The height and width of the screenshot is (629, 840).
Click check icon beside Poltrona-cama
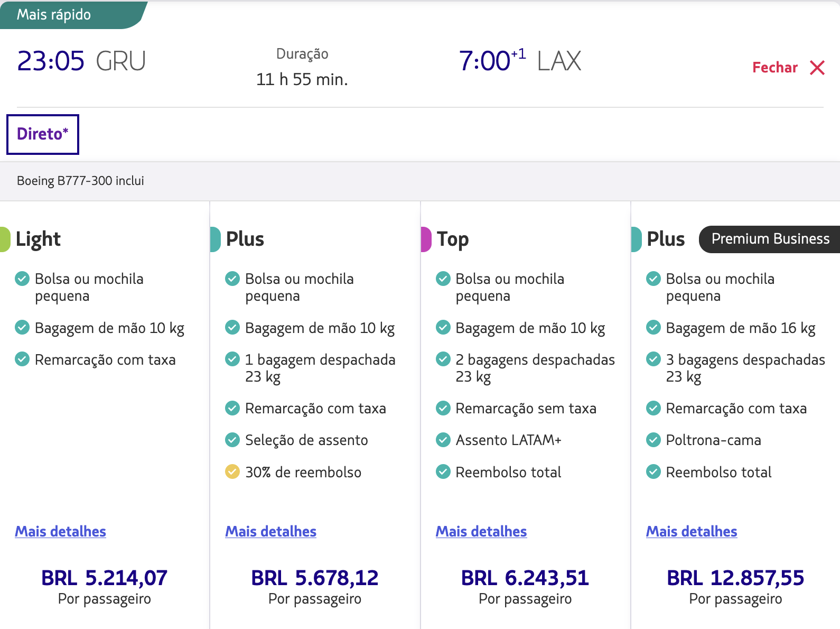[654, 439]
